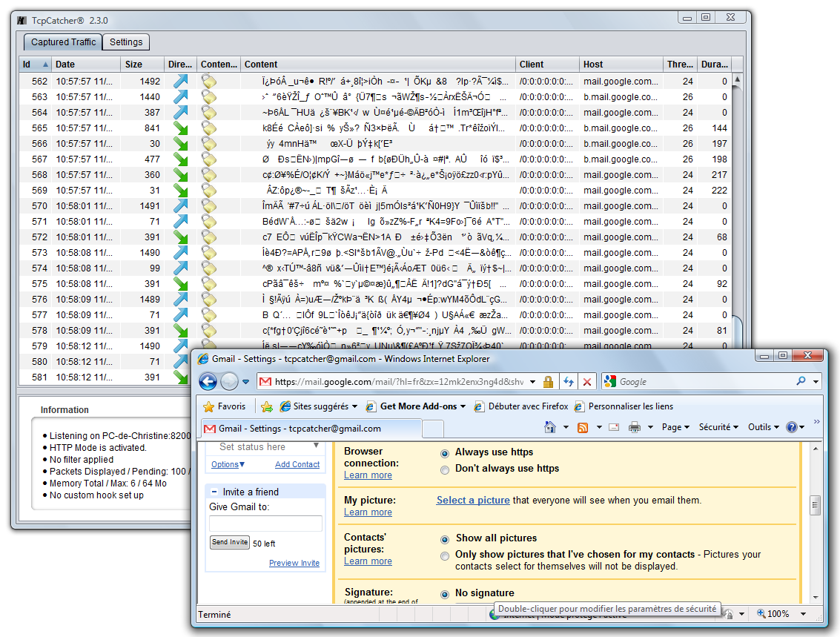Open the Options link in Gmail chat
This screenshot has width=840, height=637.
point(225,464)
